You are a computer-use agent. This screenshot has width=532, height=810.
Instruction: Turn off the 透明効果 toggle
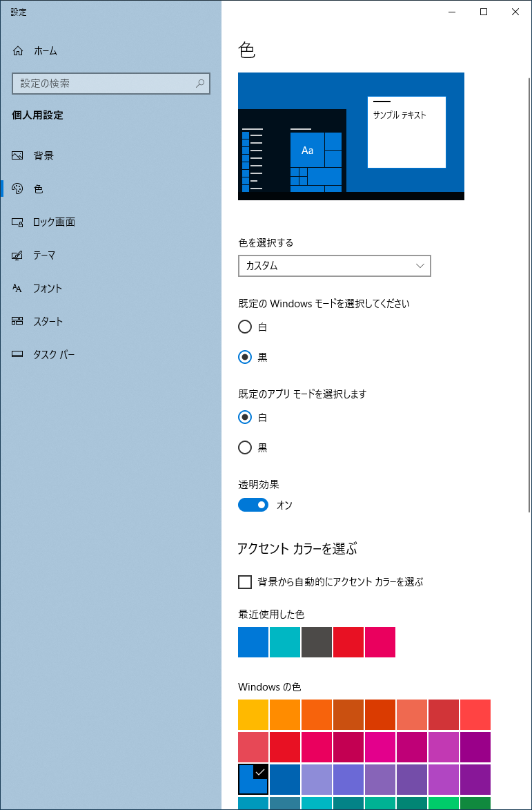tap(253, 505)
